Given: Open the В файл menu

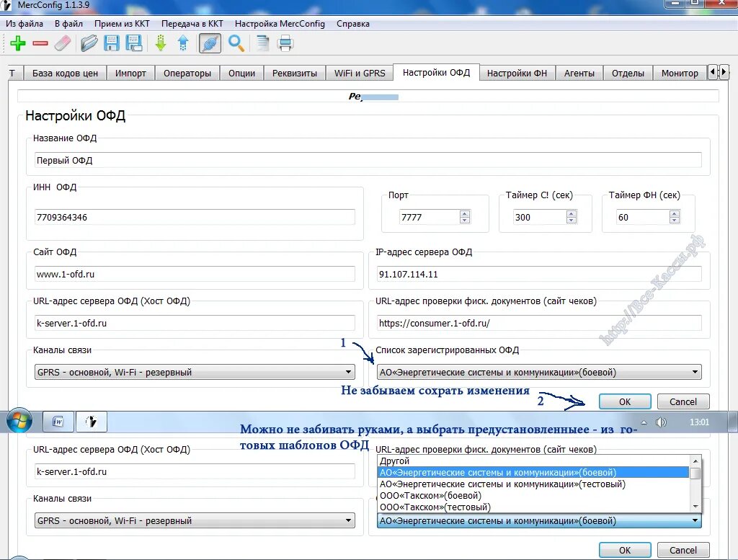Looking at the screenshot, I should pos(68,24).
